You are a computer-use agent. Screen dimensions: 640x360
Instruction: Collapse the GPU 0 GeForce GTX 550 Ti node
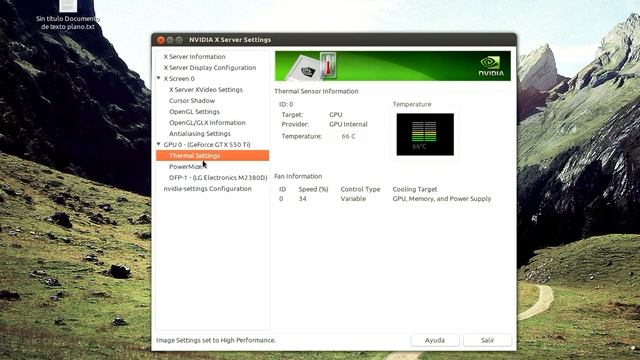point(159,144)
